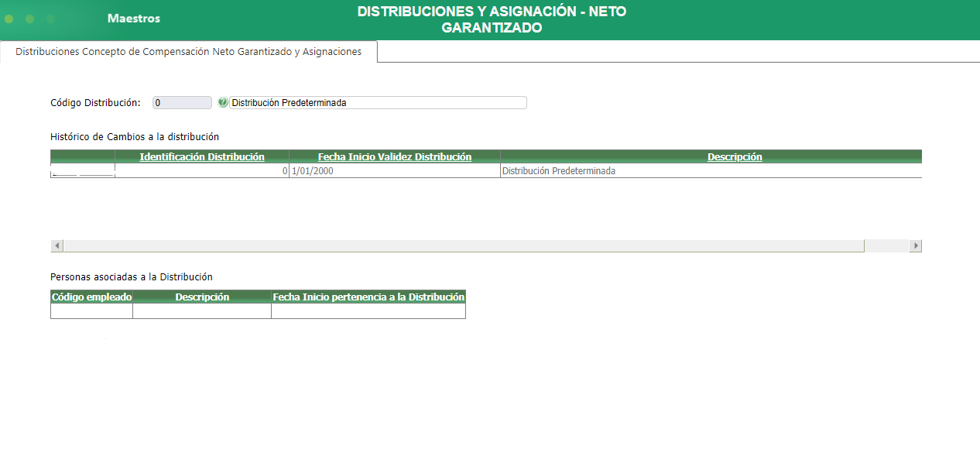This screenshot has height=453, width=980.
Task: Click the Distribución Predeterminada description field
Action: pyautogui.click(x=378, y=102)
